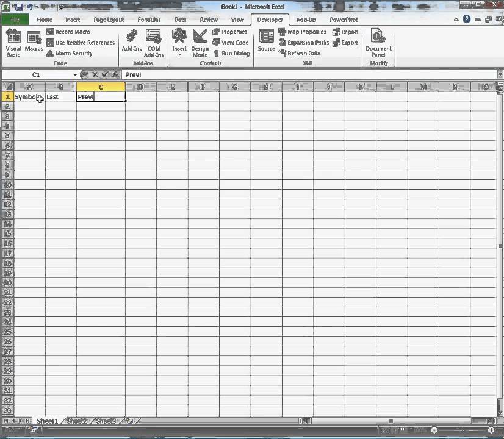
Task: Select column C header
Action: (101, 87)
